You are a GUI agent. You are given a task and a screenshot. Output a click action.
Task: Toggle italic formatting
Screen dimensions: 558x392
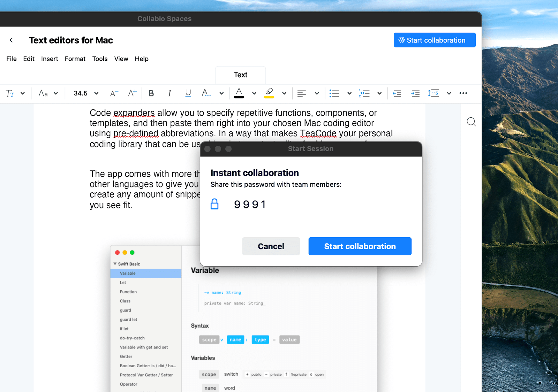[169, 93]
